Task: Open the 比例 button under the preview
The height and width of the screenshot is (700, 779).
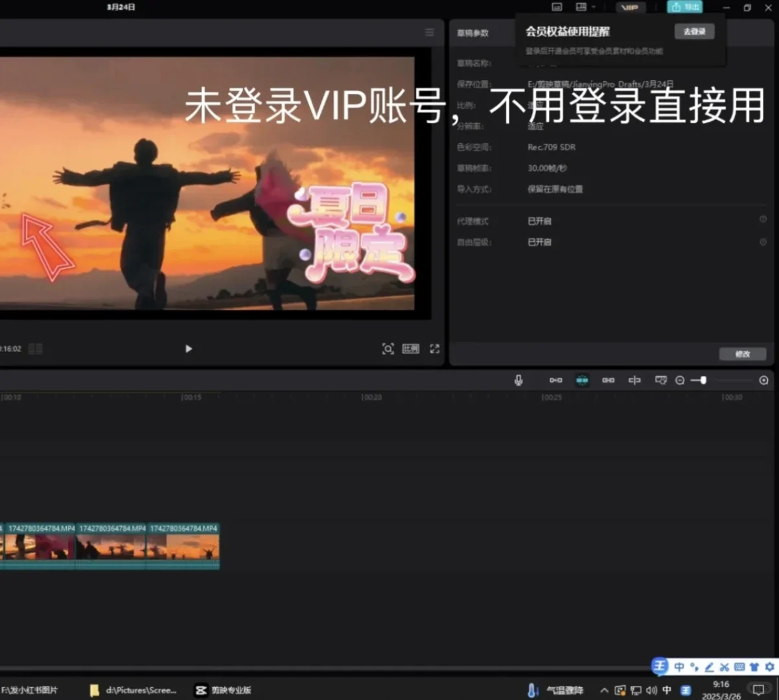Action: click(410, 349)
